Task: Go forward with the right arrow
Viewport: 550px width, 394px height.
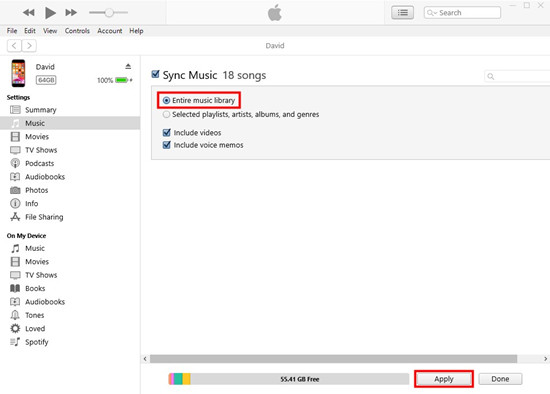Action: [x=29, y=46]
